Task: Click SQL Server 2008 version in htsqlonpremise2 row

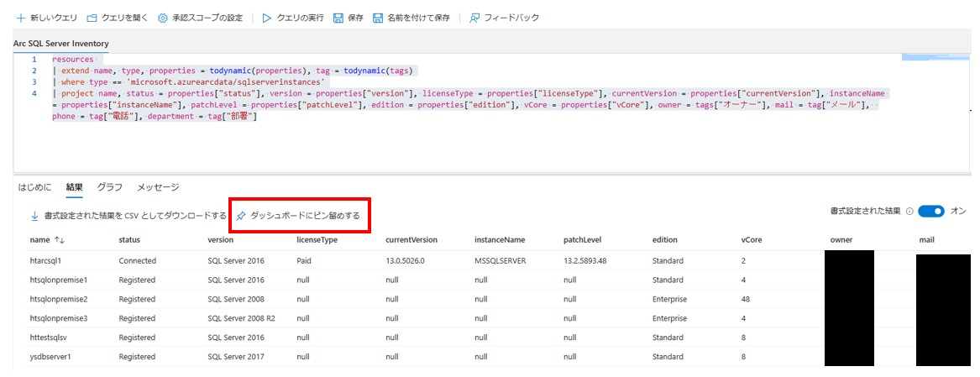Action: tap(236, 299)
